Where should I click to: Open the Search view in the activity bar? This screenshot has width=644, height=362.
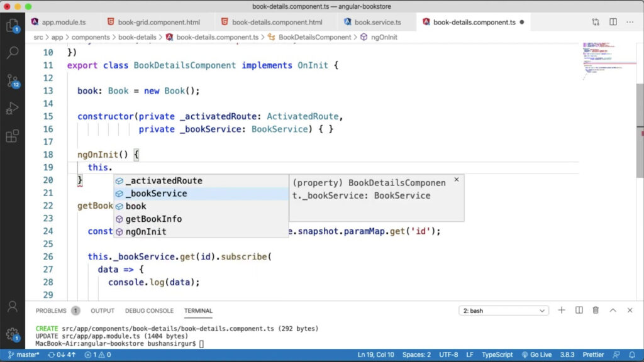[x=13, y=53]
